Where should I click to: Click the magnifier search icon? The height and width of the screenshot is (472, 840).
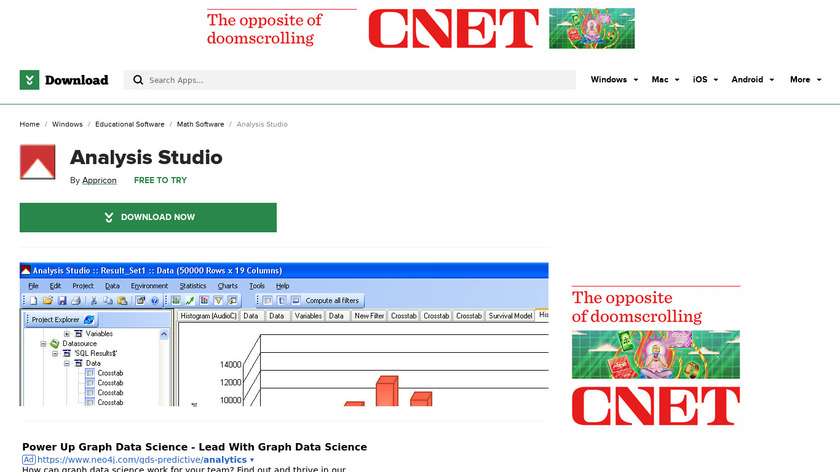138,80
